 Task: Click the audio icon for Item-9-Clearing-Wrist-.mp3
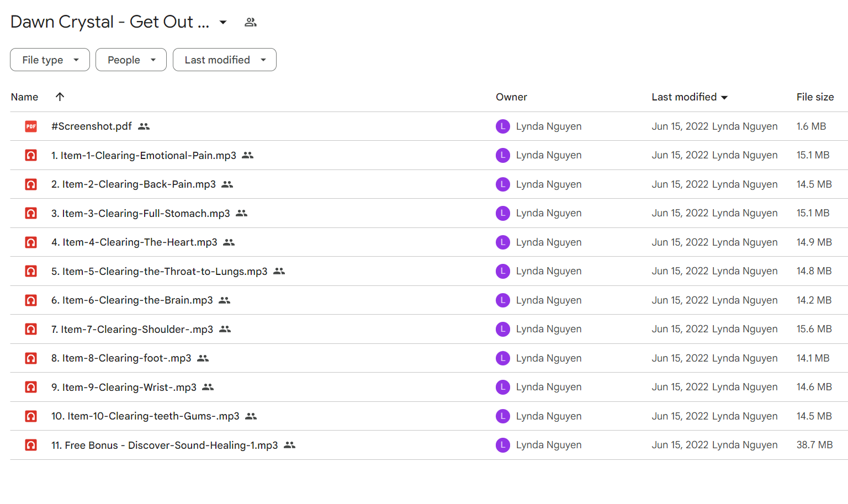pyautogui.click(x=31, y=387)
